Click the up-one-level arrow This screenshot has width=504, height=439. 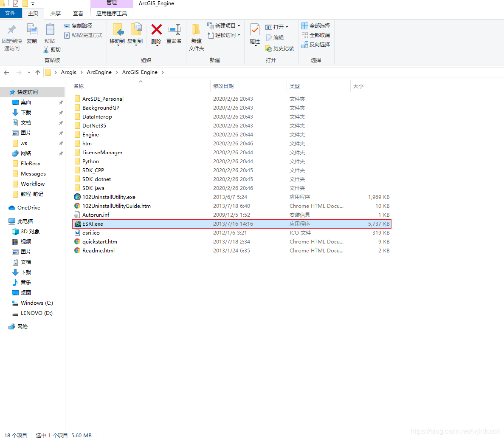tap(38, 73)
